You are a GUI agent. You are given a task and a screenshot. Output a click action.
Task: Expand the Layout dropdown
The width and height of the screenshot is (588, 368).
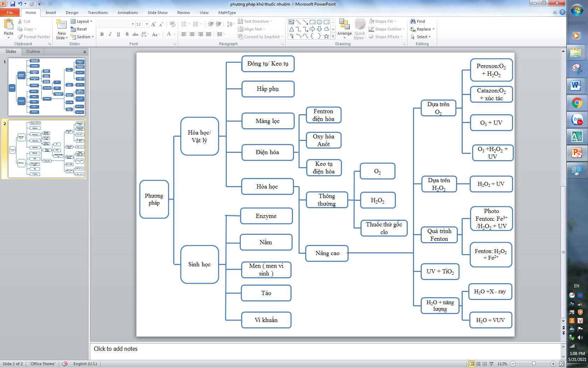click(82, 21)
